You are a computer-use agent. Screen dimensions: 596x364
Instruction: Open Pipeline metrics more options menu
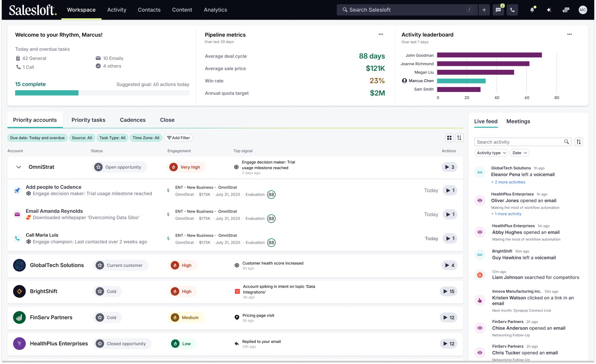(x=381, y=34)
